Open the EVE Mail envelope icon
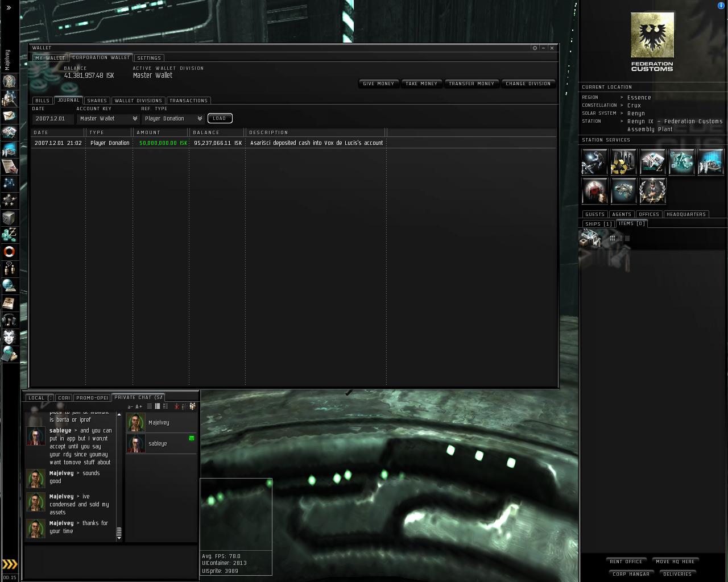This screenshot has height=582, width=728. click(9, 115)
